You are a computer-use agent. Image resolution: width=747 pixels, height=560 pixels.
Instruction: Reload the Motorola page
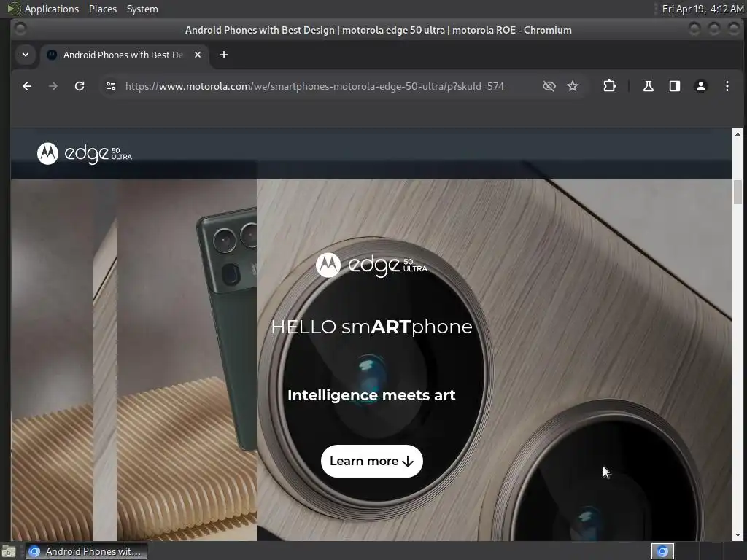tap(80, 86)
